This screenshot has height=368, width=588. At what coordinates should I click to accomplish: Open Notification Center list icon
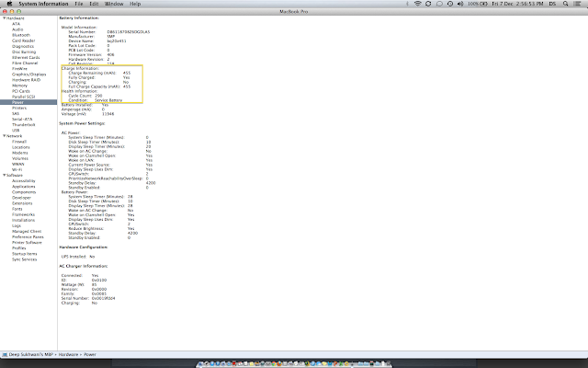(x=578, y=4)
